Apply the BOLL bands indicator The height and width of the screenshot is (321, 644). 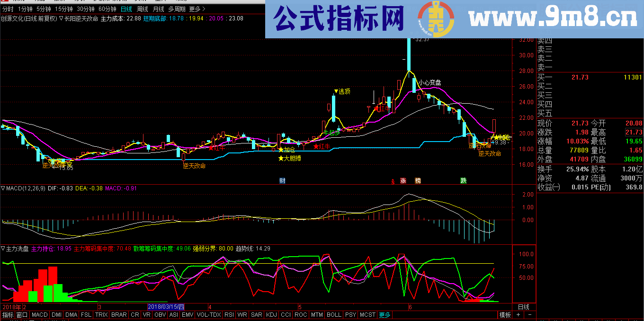click(x=334, y=314)
